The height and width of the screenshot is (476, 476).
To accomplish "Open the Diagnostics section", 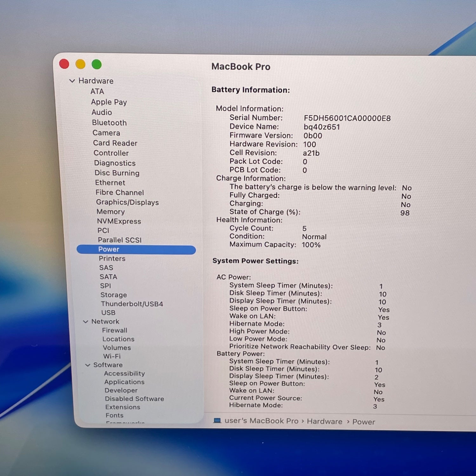I will pyautogui.click(x=115, y=163).
